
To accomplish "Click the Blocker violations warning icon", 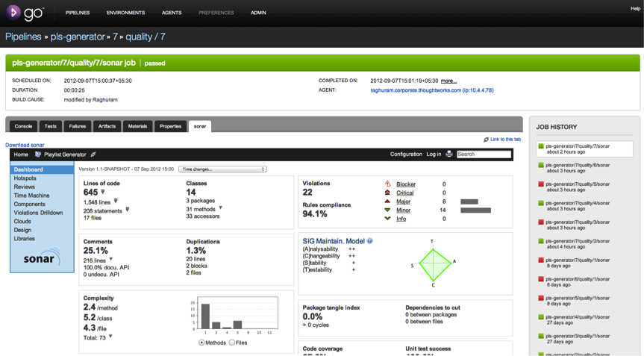I will tap(387, 184).
